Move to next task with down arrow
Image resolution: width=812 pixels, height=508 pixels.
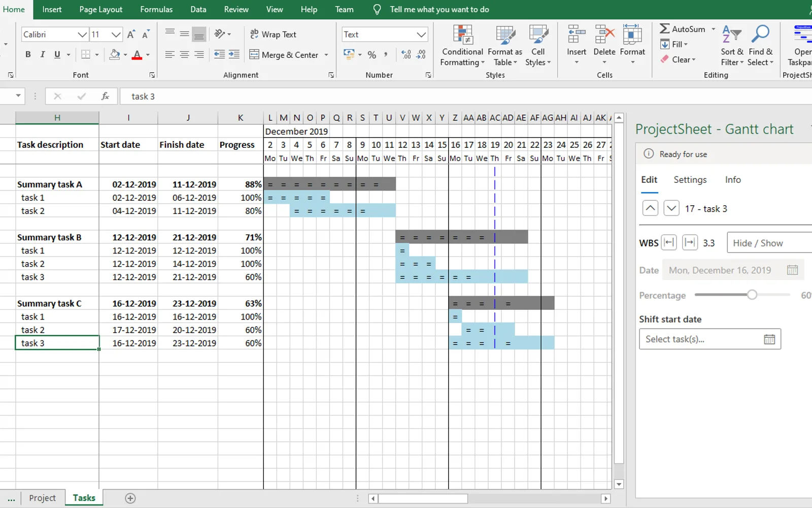671,208
